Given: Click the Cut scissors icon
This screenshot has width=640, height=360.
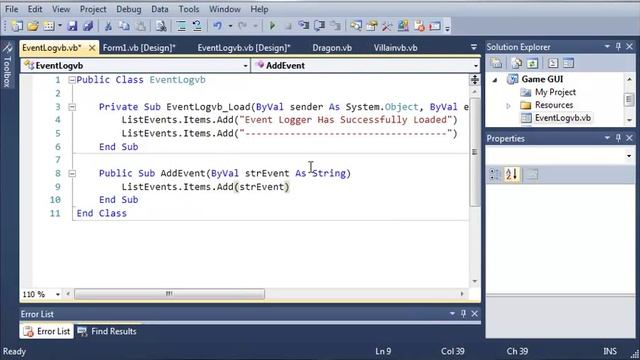Looking at the screenshot, I should pyautogui.click(x=108, y=26).
